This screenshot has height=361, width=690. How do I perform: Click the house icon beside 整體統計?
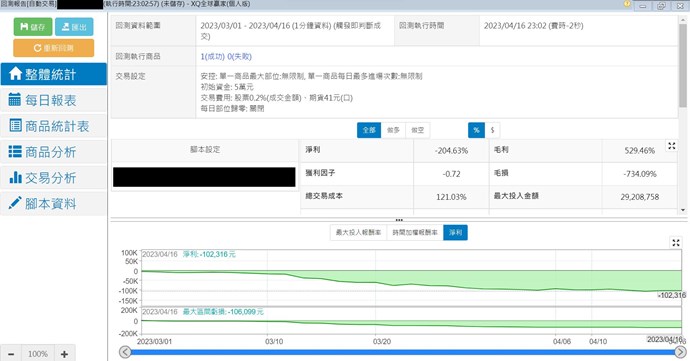point(15,74)
